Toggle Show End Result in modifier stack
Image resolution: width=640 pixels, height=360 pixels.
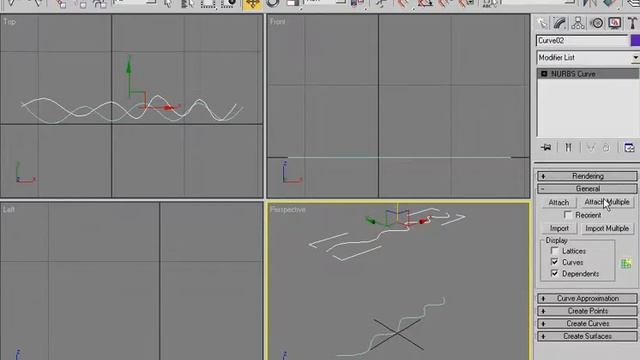pyautogui.click(x=568, y=147)
